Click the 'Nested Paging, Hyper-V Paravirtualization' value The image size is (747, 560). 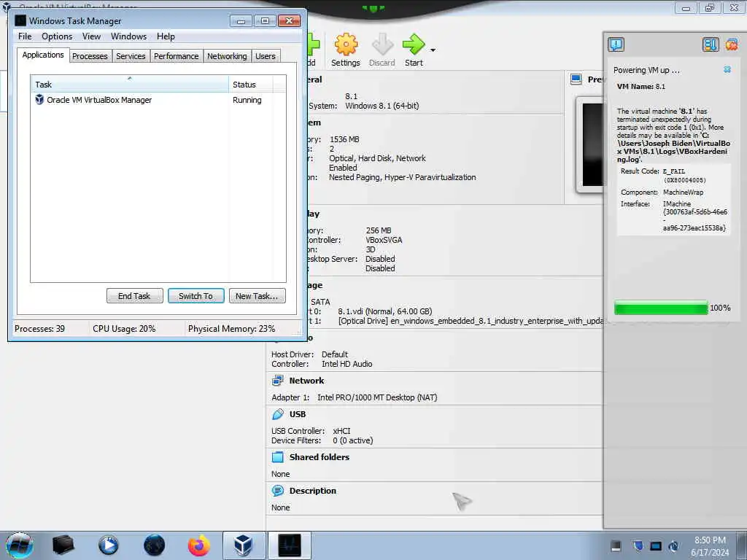click(402, 177)
